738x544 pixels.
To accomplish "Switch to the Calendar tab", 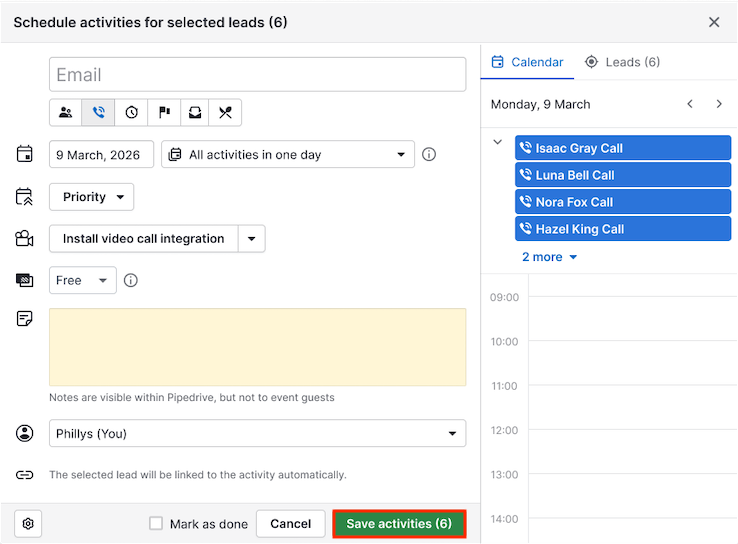I will [528, 62].
